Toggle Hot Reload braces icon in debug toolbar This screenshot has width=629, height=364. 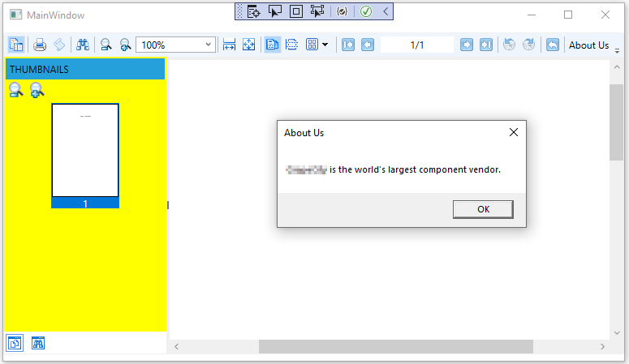[342, 11]
